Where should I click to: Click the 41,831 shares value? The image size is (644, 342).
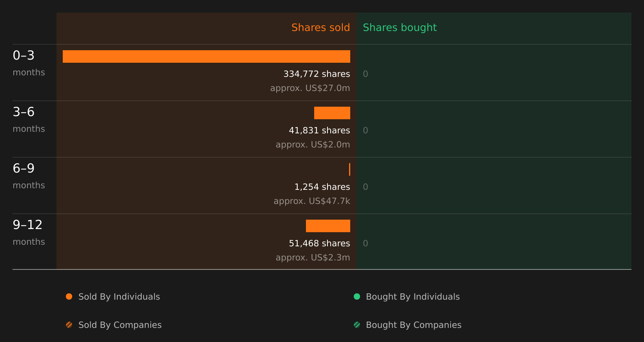click(319, 131)
